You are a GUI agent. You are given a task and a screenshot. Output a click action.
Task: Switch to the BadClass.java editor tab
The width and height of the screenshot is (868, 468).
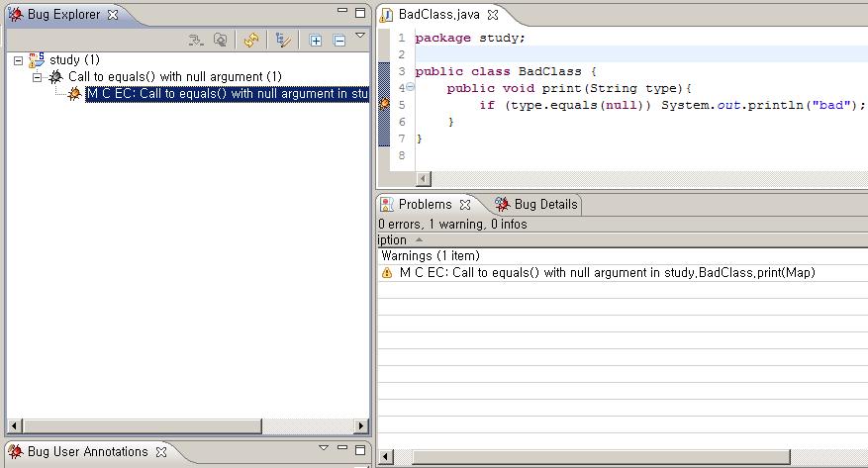(439, 15)
